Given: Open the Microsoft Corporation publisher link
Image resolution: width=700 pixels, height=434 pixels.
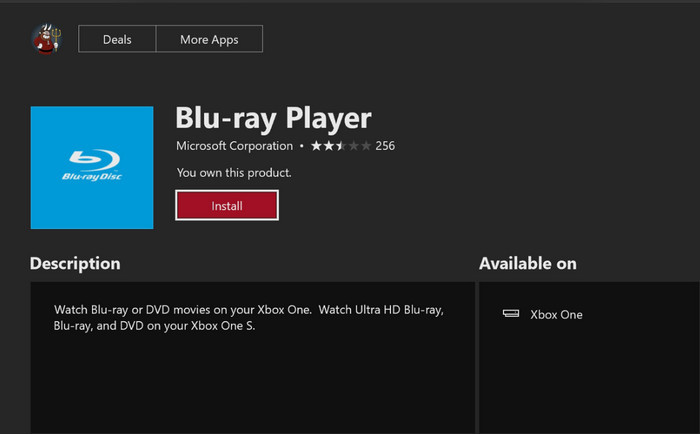Looking at the screenshot, I should [234, 146].
